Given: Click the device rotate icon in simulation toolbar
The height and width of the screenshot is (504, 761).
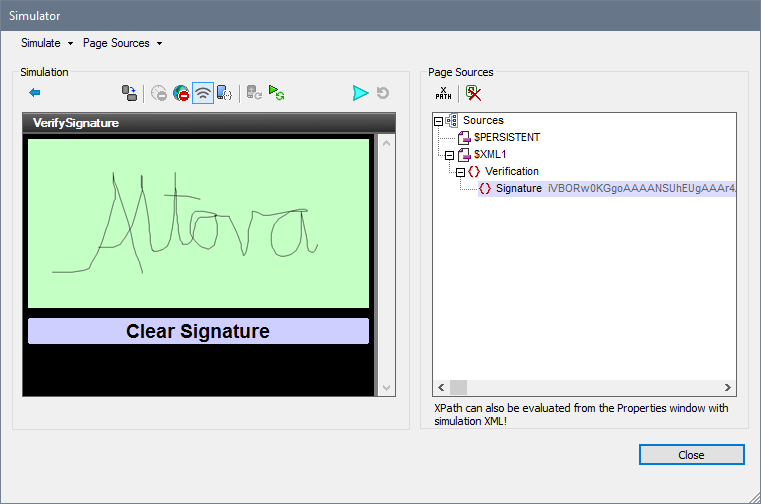Looking at the screenshot, I should [129, 93].
